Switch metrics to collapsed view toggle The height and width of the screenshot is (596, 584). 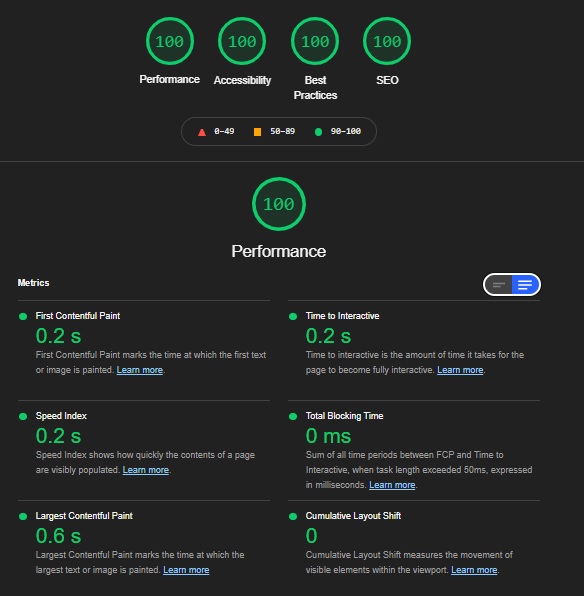(498, 285)
